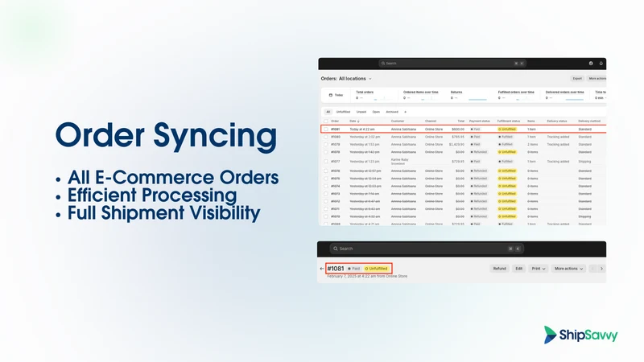Click the search box in the order detail header
This screenshot has width=644, height=362.
tap(427, 249)
